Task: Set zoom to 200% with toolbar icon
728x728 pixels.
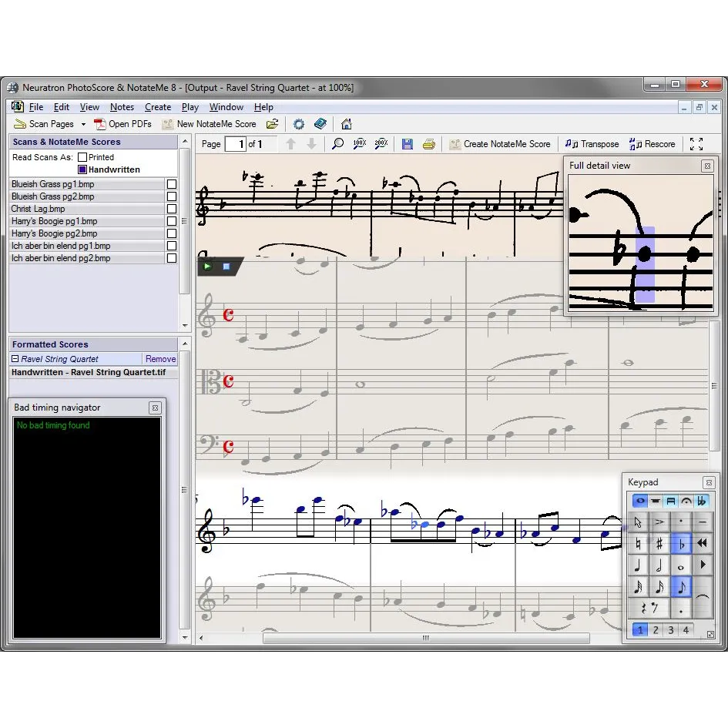Action: 381,144
